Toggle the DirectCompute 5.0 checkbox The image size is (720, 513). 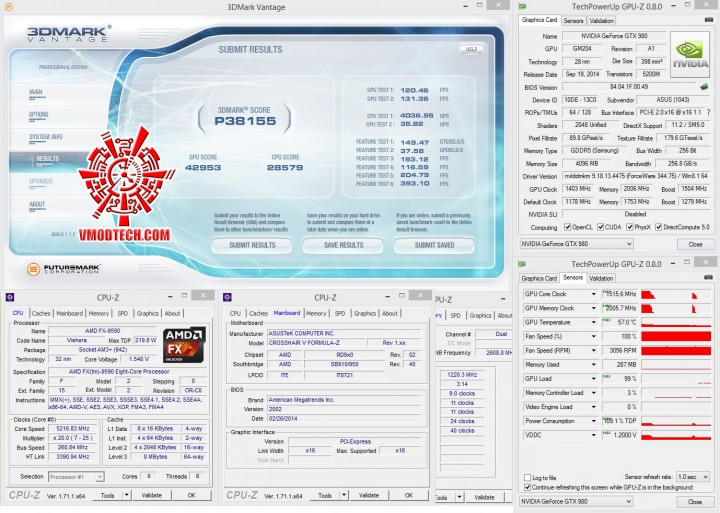click(x=658, y=227)
